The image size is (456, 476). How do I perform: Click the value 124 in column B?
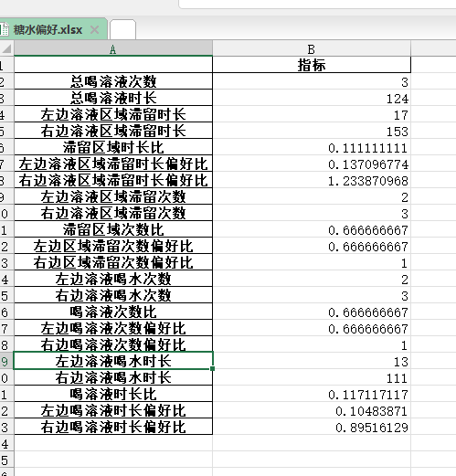click(398, 99)
